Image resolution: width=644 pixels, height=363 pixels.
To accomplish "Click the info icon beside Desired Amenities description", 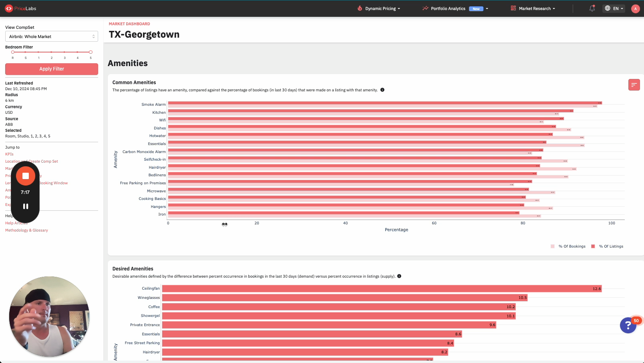I will click(399, 276).
